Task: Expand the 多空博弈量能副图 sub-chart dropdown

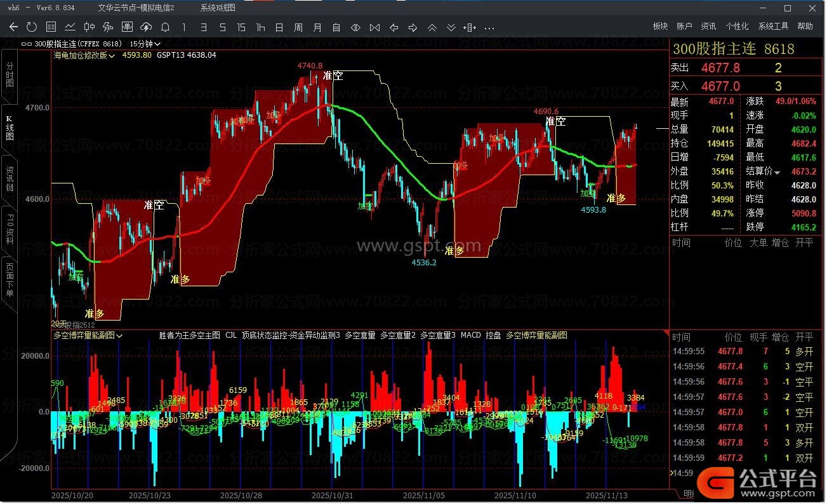Action: pyautogui.click(x=88, y=335)
